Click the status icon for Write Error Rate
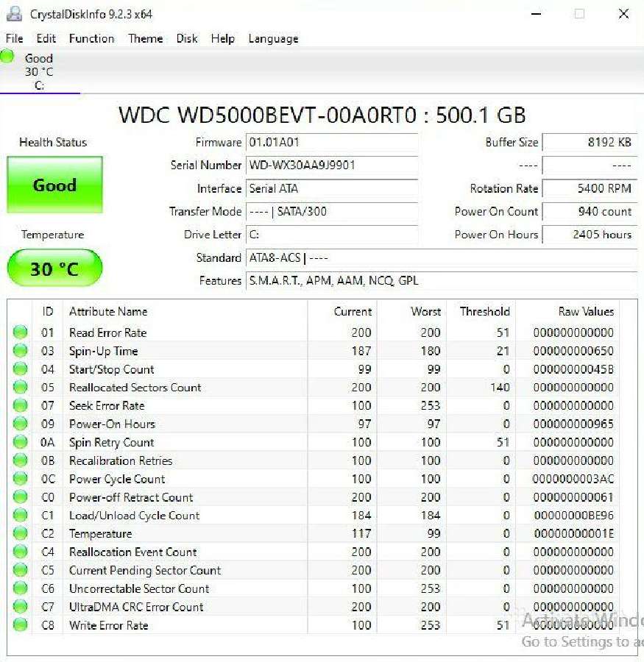Viewport: 644px width, 662px height. (x=21, y=624)
